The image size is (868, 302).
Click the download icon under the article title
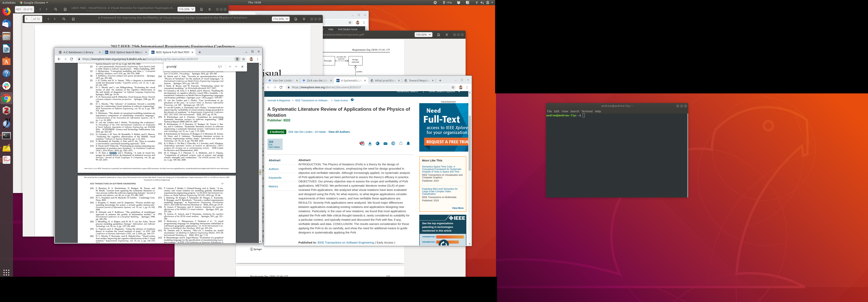370,143
